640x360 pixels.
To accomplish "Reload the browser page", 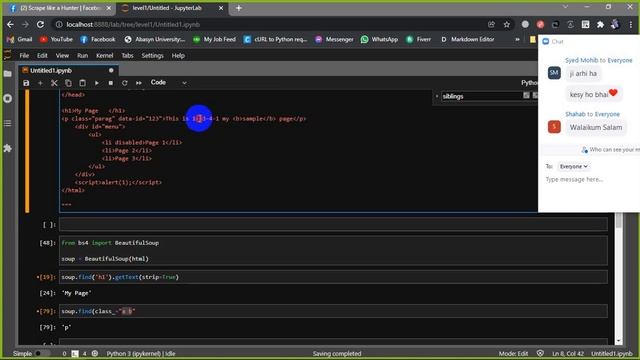I will coord(40,24).
